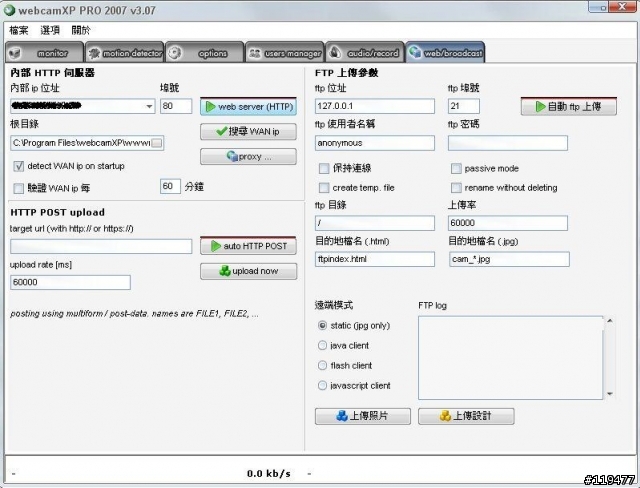
Task: Switch to the motion detector tab
Action: pos(124,53)
